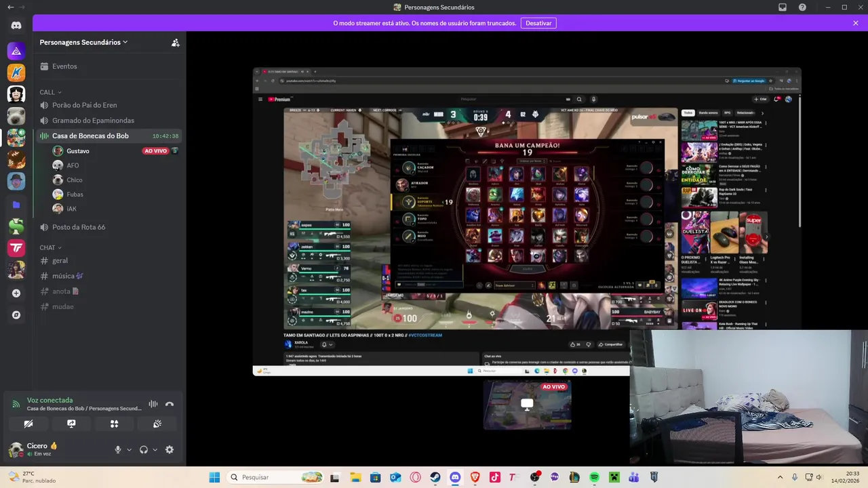Open the mudae text channel

click(108, 306)
